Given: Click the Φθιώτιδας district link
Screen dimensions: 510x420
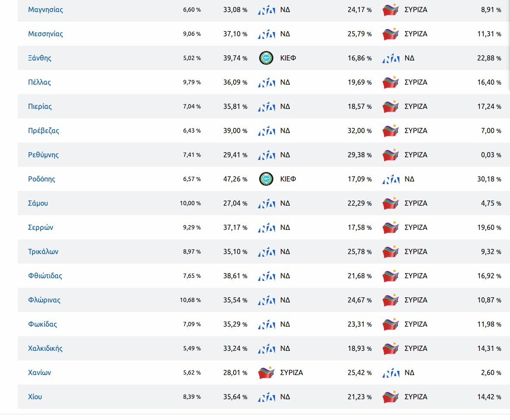Looking at the screenshot, I should pos(45,276).
